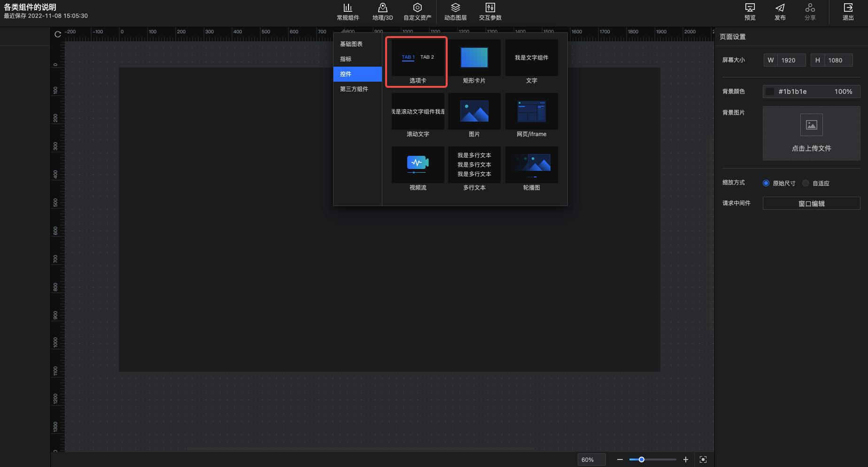Select 自适应 scaling radio button
Viewport: 868px width, 467px height.
[x=806, y=183]
